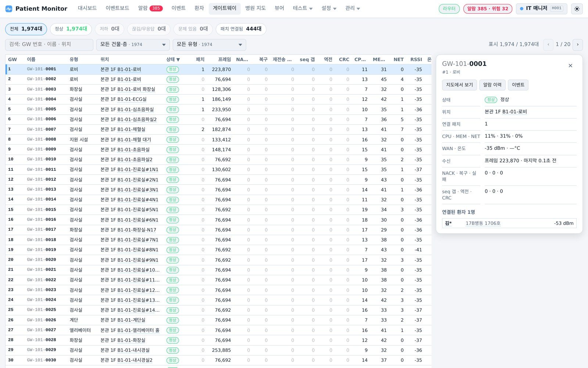588x368 pixels.
Task: Open the 병원 지도 tab
Action: point(255,8)
